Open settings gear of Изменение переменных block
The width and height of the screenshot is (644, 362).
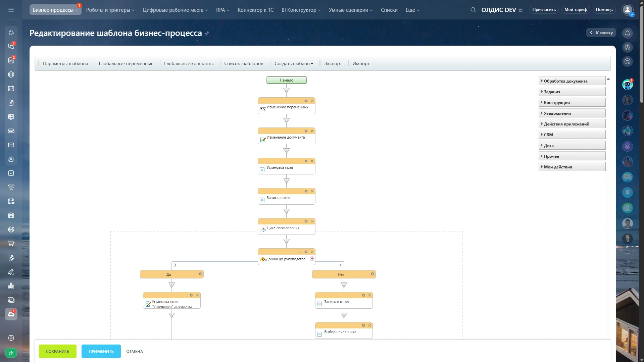(x=306, y=101)
